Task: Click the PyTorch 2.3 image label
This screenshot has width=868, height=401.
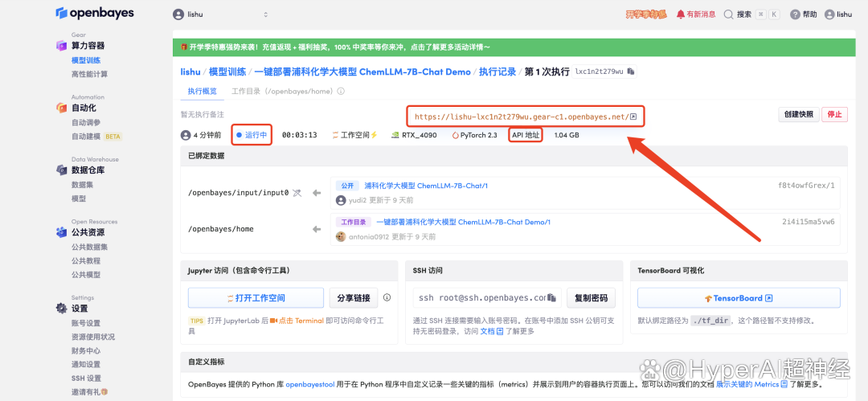Action: click(475, 134)
